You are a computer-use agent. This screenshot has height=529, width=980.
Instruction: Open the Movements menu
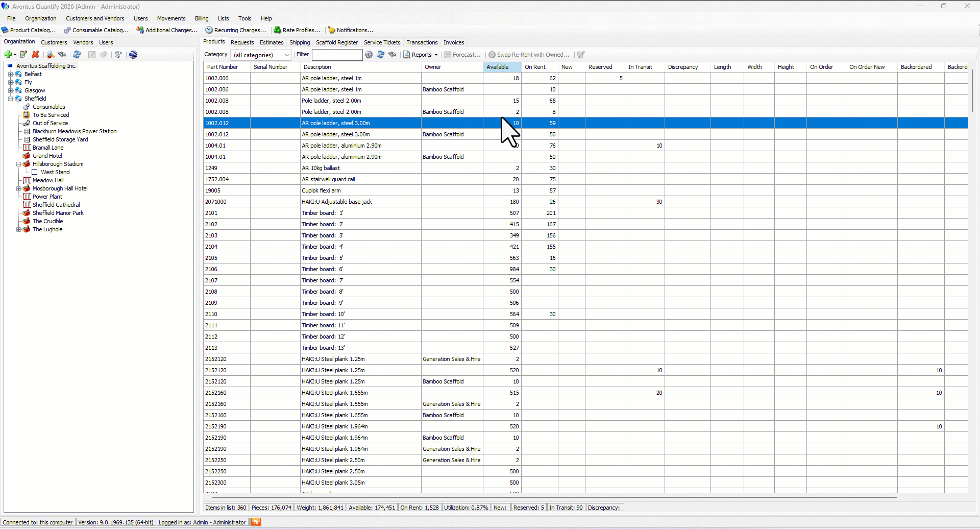(171, 18)
